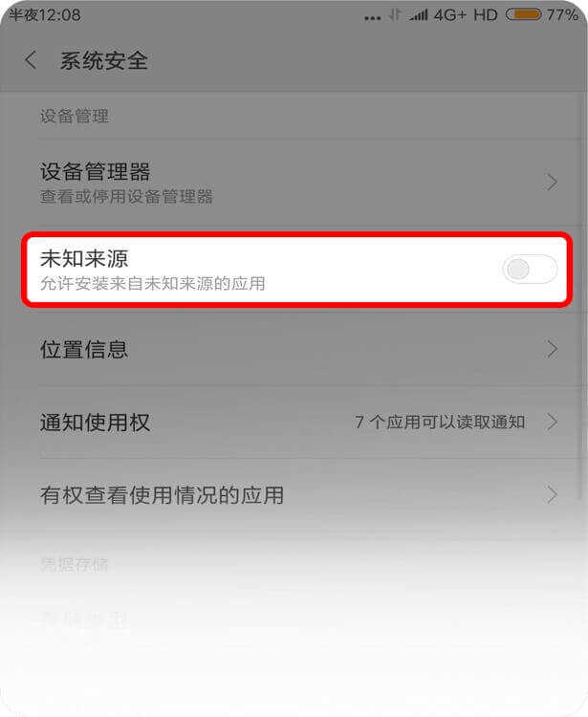
Task: Tap the 未知来源 label text
Action: pyautogui.click(x=84, y=258)
